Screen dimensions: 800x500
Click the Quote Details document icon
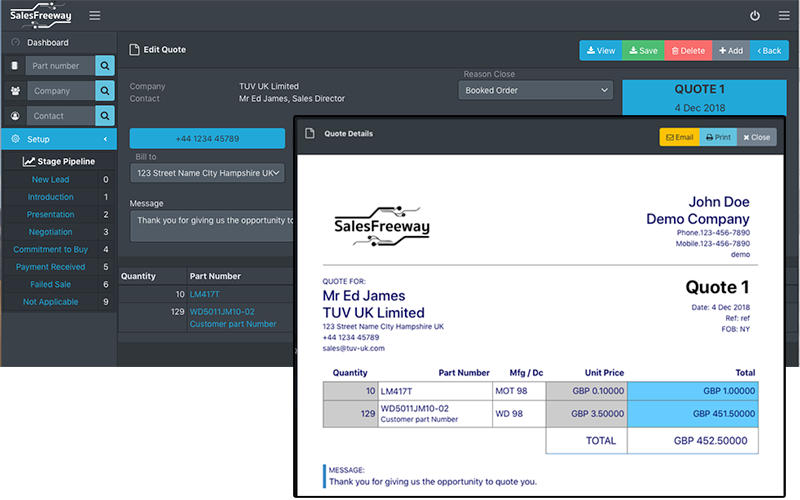[310, 133]
